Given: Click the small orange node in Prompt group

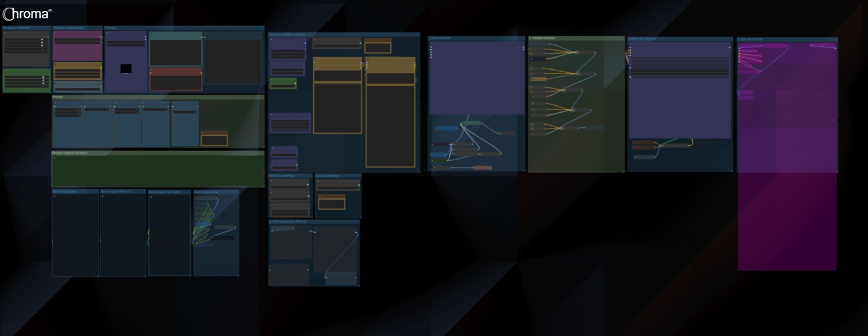Looking at the screenshot, I should click(x=214, y=138).
